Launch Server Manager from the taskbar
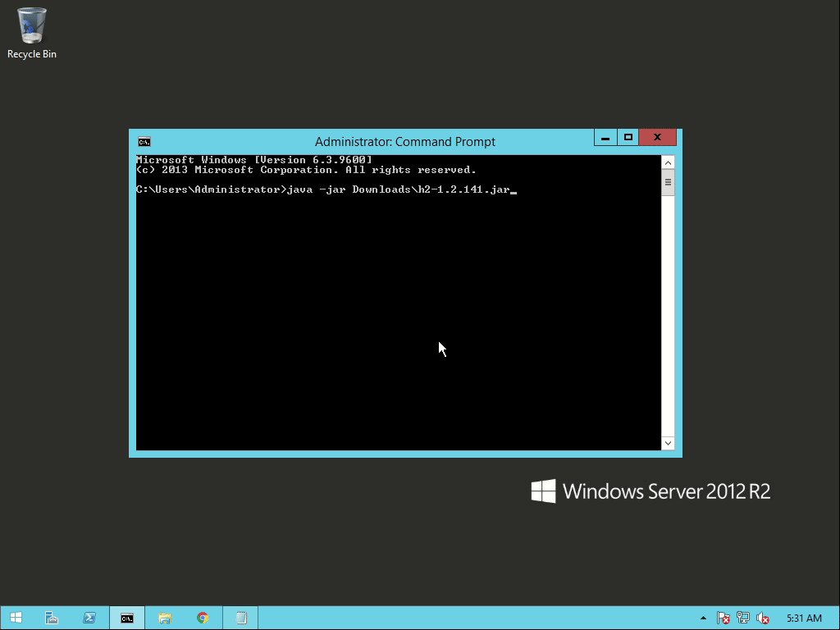This screenshot has width=840, height=630. tap(52, 618)
